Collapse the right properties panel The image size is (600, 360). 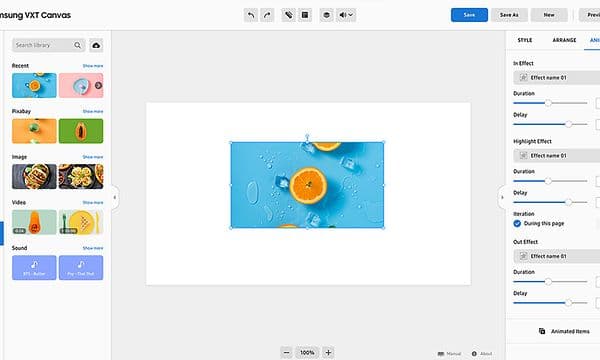tap(502, 197)
